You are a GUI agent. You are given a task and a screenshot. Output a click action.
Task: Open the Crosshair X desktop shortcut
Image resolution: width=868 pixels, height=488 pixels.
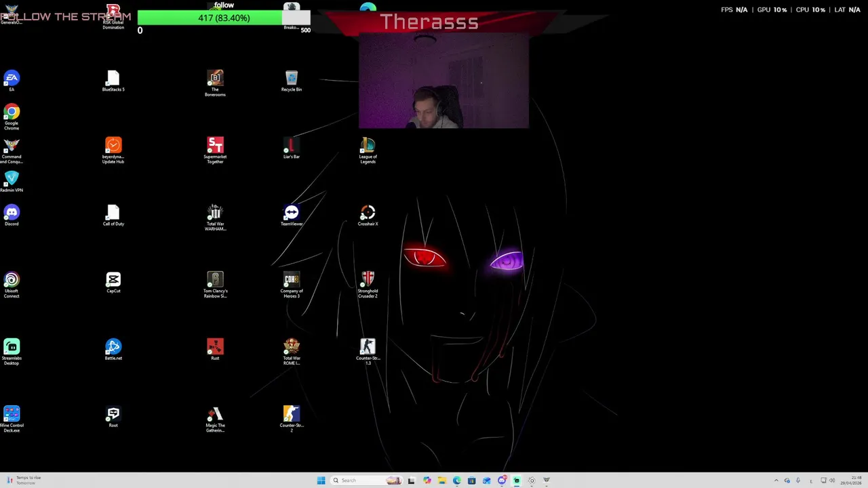click(368, 216)
